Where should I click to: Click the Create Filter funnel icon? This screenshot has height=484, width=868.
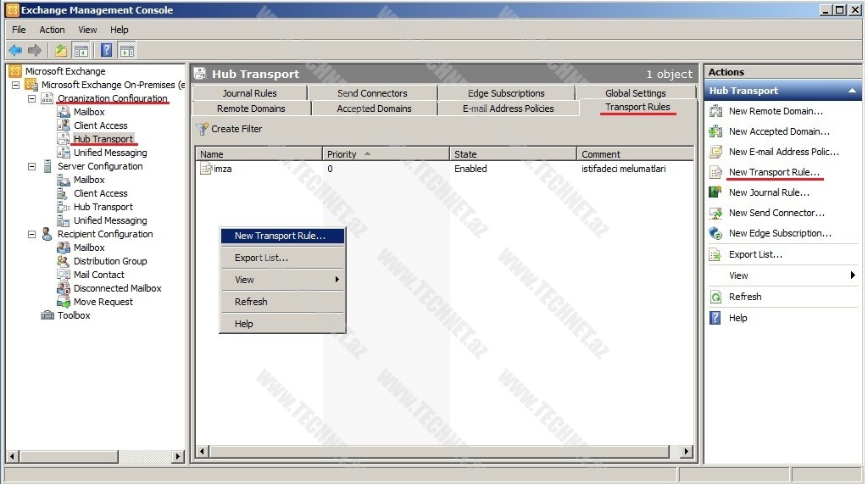202,129
